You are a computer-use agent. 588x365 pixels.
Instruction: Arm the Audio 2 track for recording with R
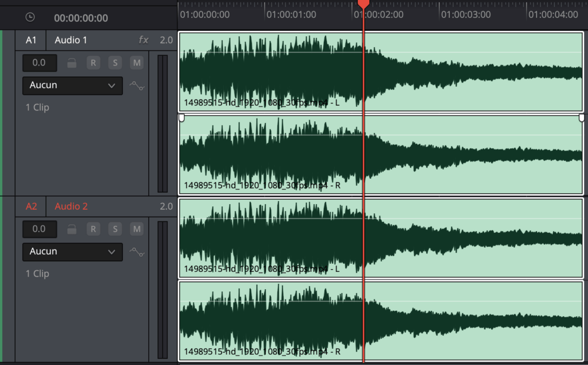tap(93, 229)
